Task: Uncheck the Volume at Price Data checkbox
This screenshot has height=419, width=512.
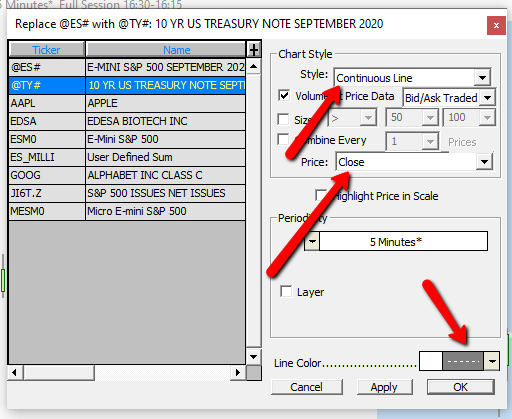Action: coord(284,96)
